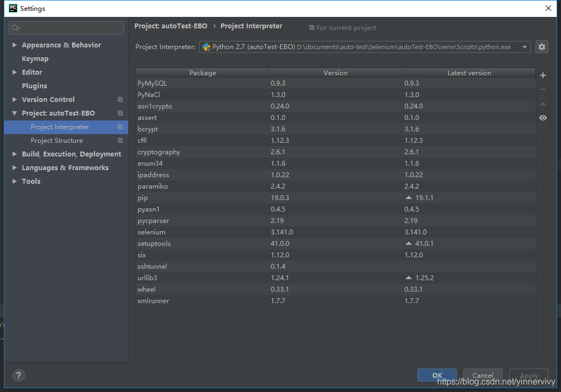The width and height of the screenshot is (561, 392).
Task: Select the assert package row
Action: coord(336,118)
